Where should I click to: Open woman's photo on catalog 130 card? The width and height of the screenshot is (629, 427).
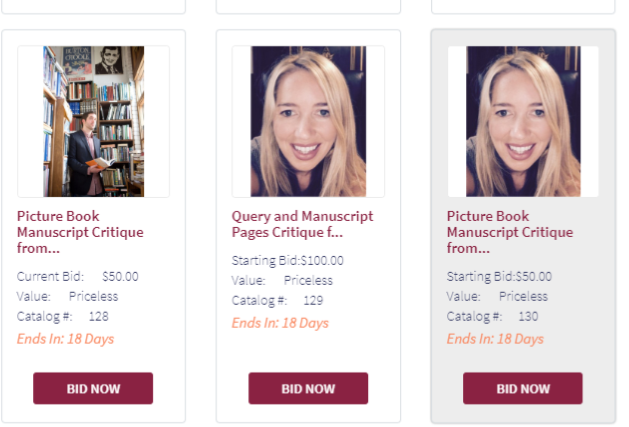coord(523,121)
